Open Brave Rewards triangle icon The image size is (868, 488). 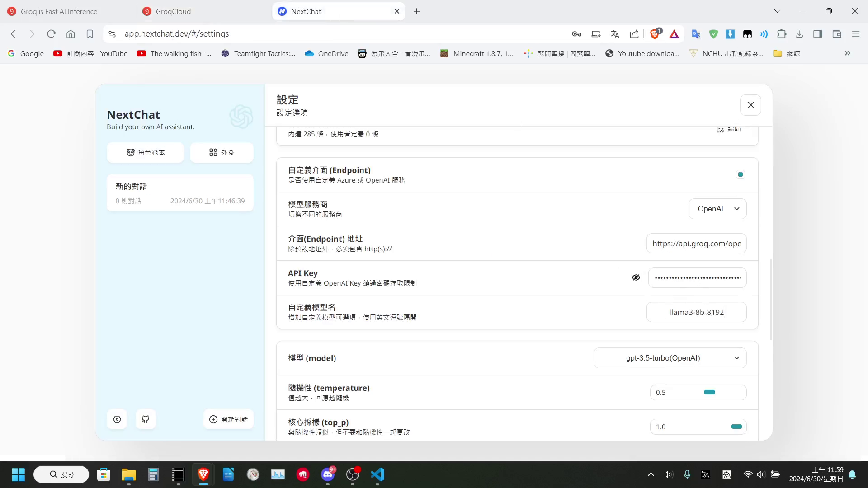tap(674, 34)
